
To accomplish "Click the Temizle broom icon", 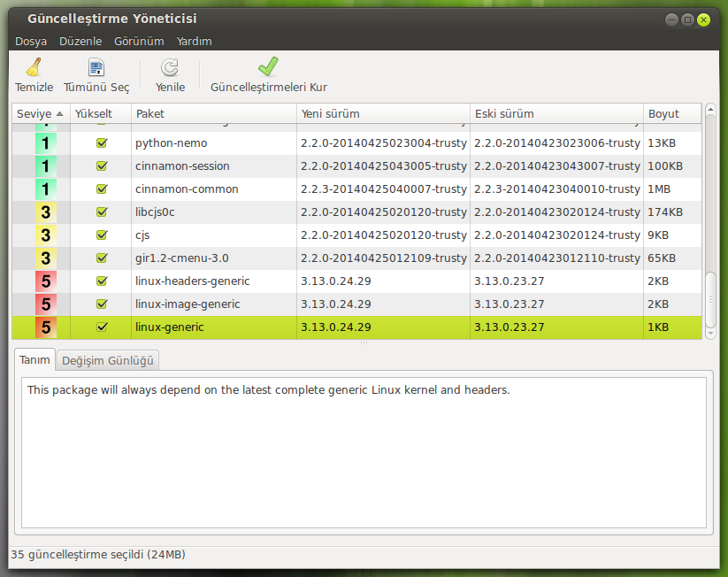I will (x=34, y=67).
